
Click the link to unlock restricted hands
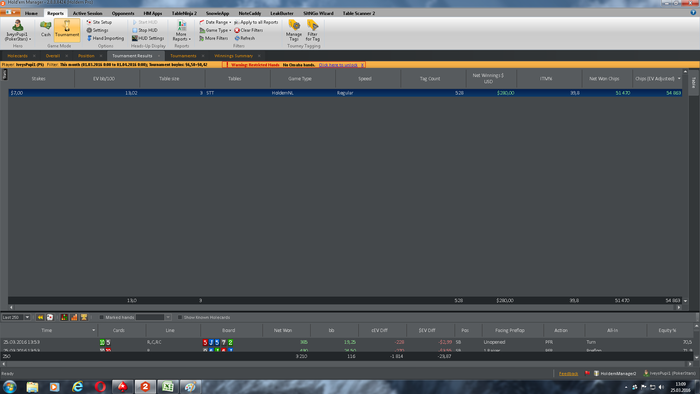pos(338,65)
